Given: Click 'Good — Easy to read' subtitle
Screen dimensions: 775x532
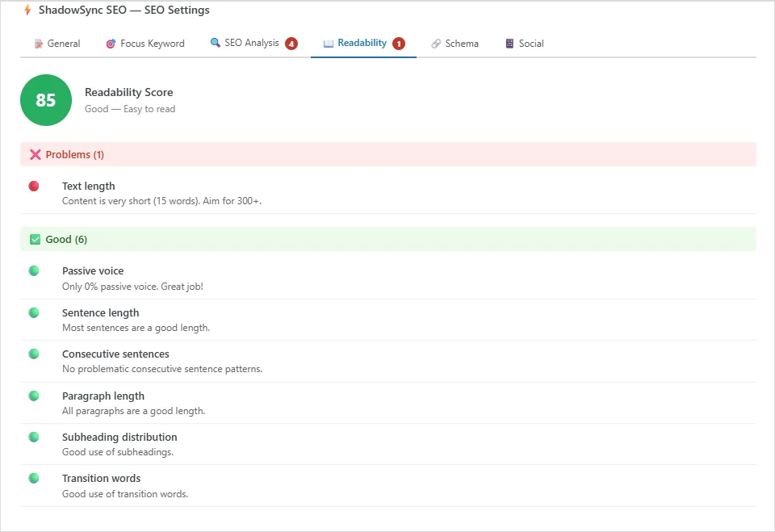Looking at the screenshot, I should pos(130,109).
